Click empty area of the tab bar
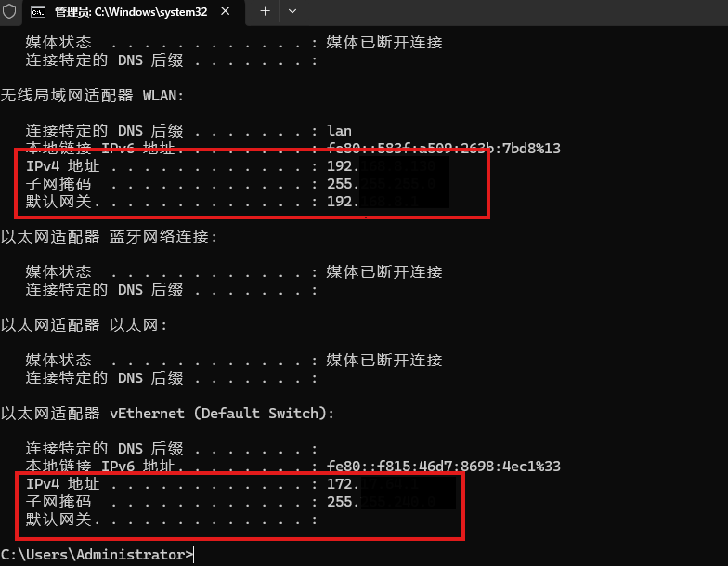 click(511, 12)
